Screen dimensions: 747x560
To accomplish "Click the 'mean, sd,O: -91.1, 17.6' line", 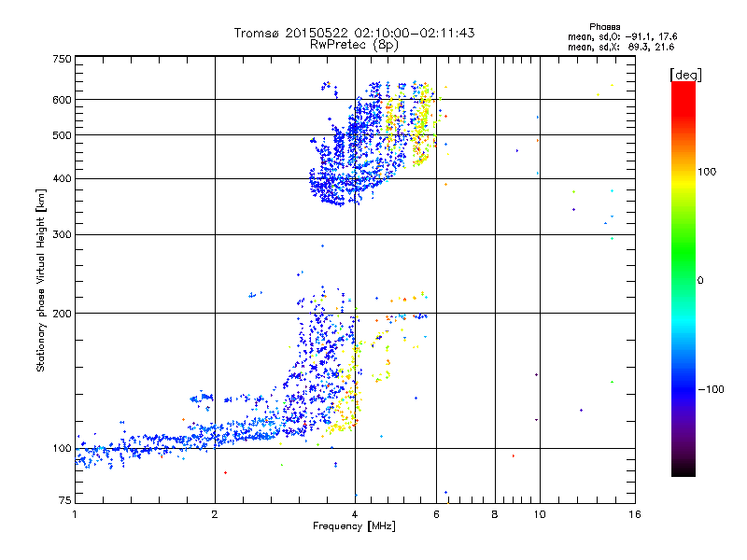I will coord(622,36).
